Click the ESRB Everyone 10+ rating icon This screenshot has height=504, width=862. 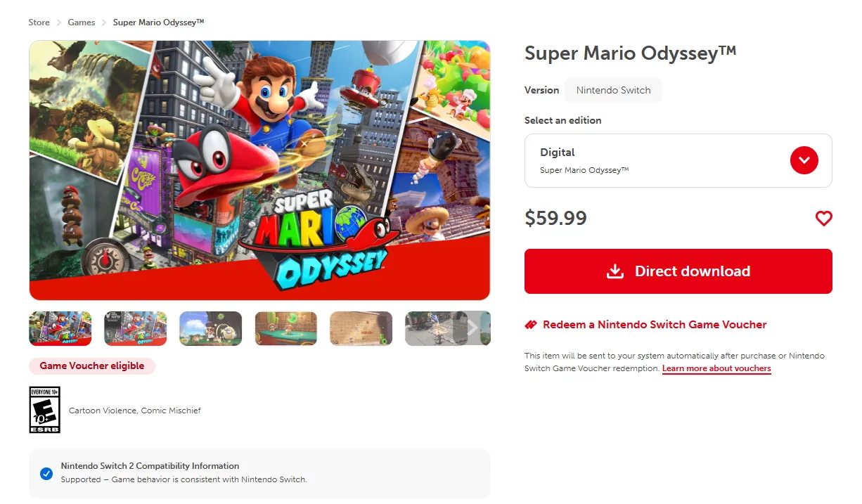coord(44,410)
